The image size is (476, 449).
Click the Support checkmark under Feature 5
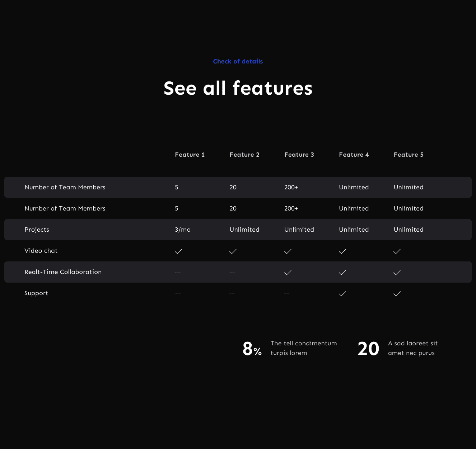click(397, 293)
